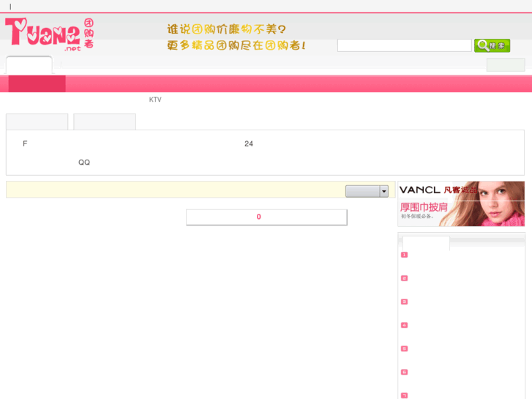The image size is (532, 399).
Task: Focus the search text box
Action: [x=405, y=45]
